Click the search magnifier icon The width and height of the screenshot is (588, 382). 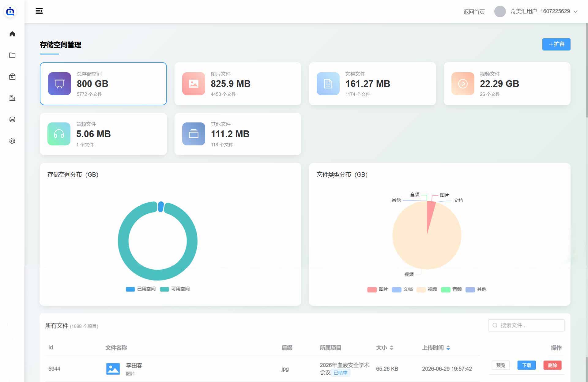coord(495,325)
